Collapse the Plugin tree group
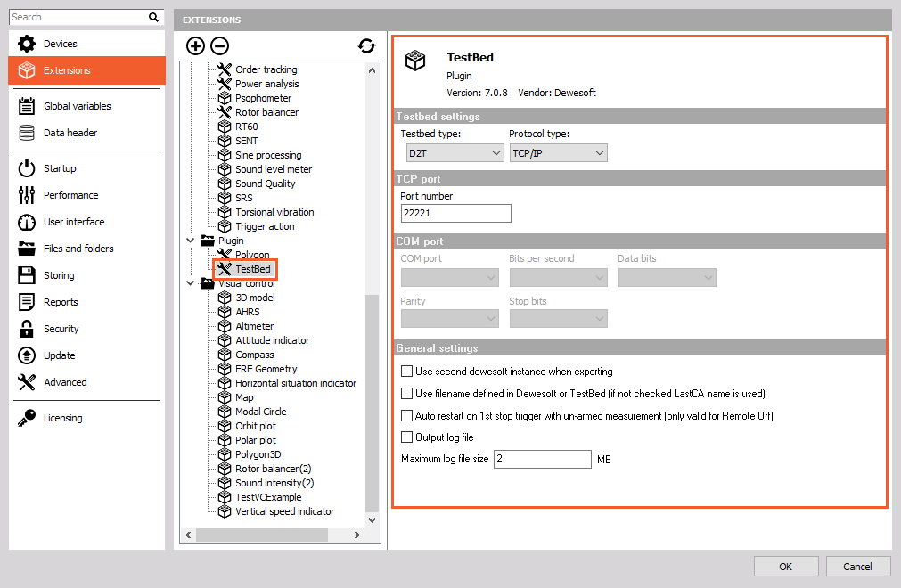Viewport: 901px width, 588px height. point(190,241)
